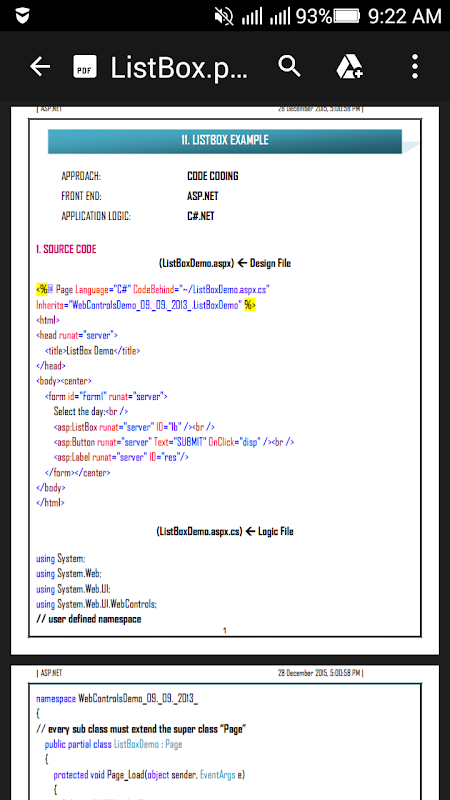Open search in the PDF
The height and width of the screenshot is (800, 450).
coord(289,66)
